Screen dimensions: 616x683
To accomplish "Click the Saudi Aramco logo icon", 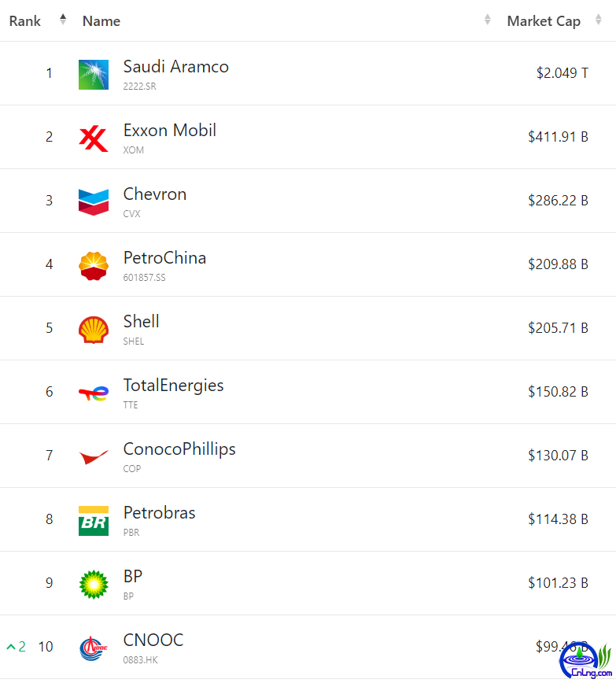I will click(x=94, y=75).
